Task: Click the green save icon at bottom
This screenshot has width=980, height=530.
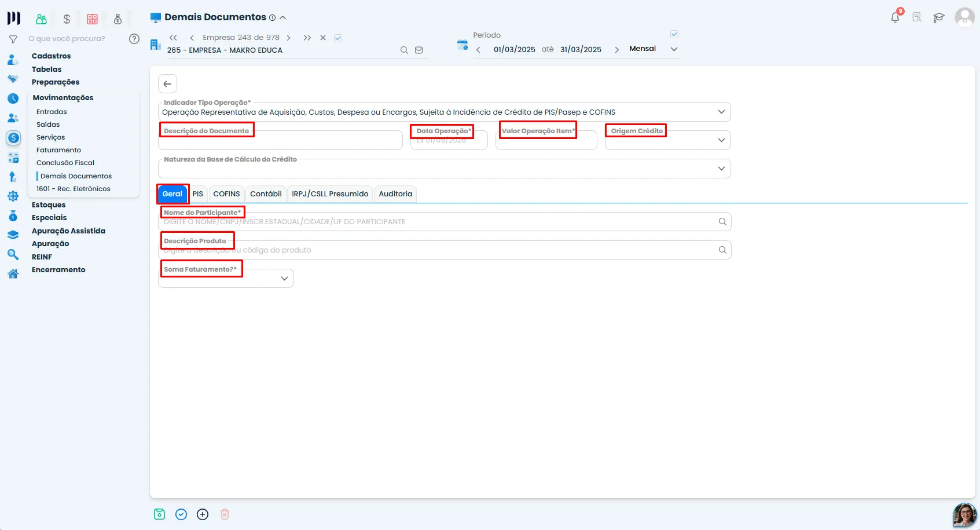Action: click(160, 514)
